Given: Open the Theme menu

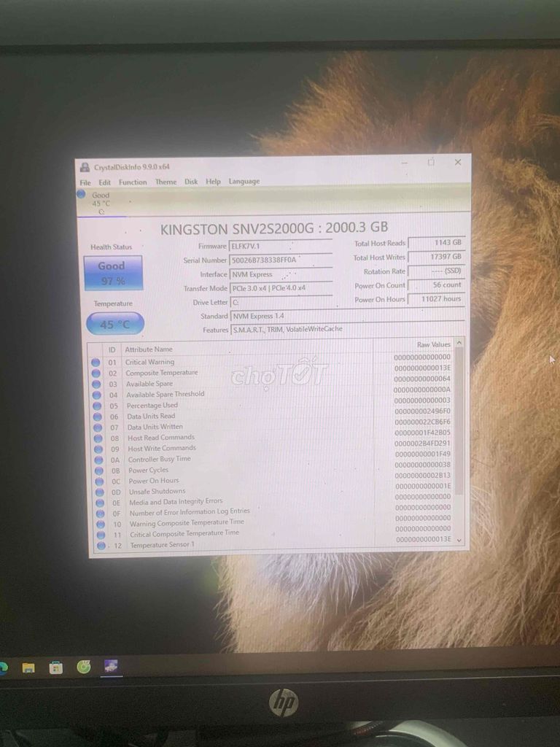Looking at the screenshot, I should click(166, 182).
